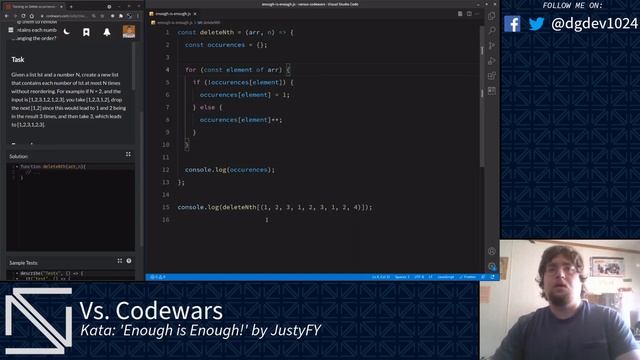This screenshot has height=360, width=640.
Task: Open Run and Debug view in activity bar
Action: pos(491,60)
